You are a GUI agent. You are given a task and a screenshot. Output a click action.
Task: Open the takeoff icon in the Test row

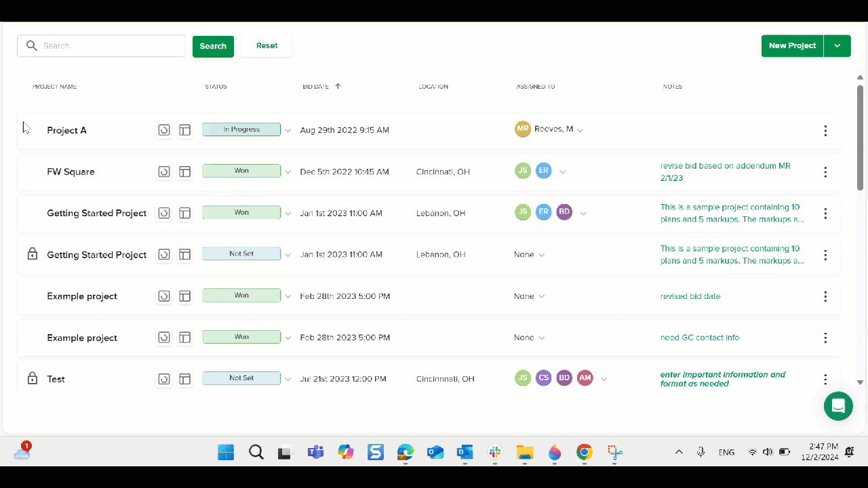click(164, 379)
